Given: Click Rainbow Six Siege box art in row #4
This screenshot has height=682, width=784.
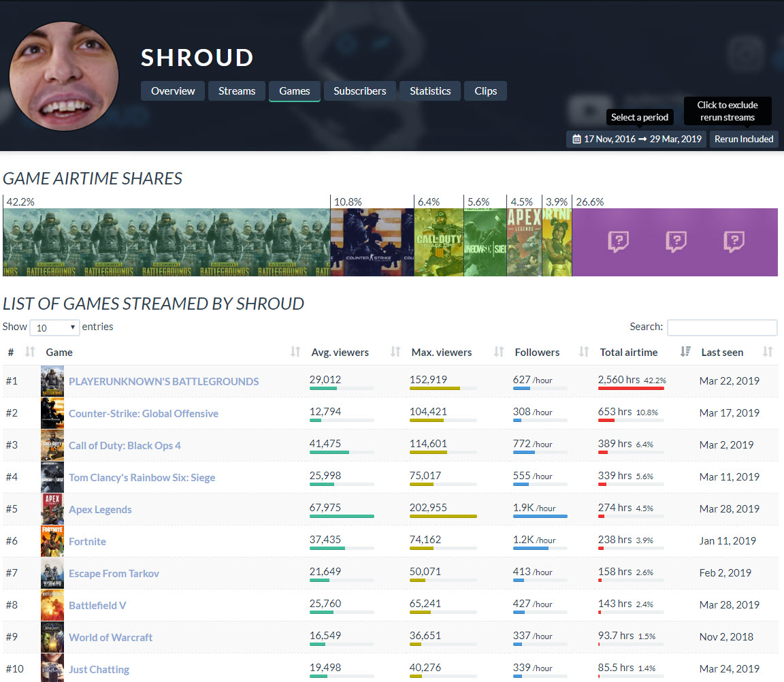Looking at the screenshot, I should tap(52, 477).
